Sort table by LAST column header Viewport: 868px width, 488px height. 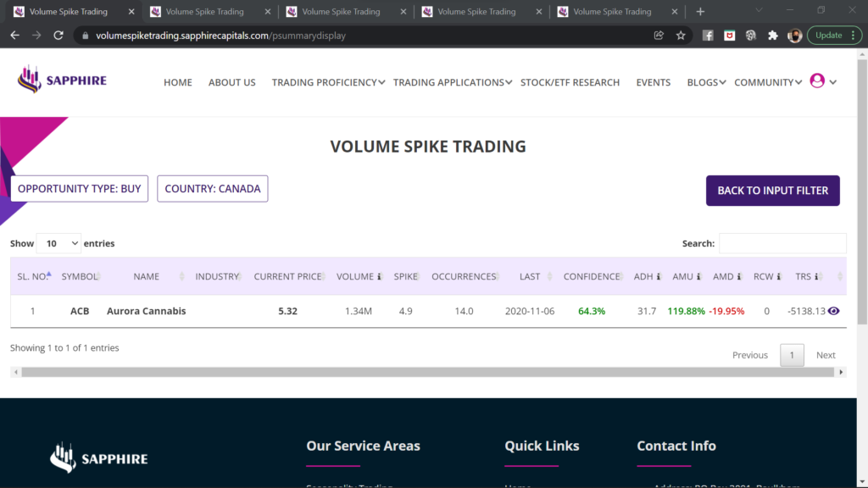click(x=530, y=276)
